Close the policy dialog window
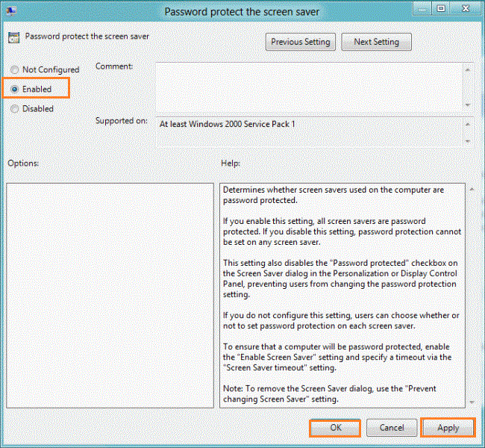The image size is (485, 448). tap(466, 9)
